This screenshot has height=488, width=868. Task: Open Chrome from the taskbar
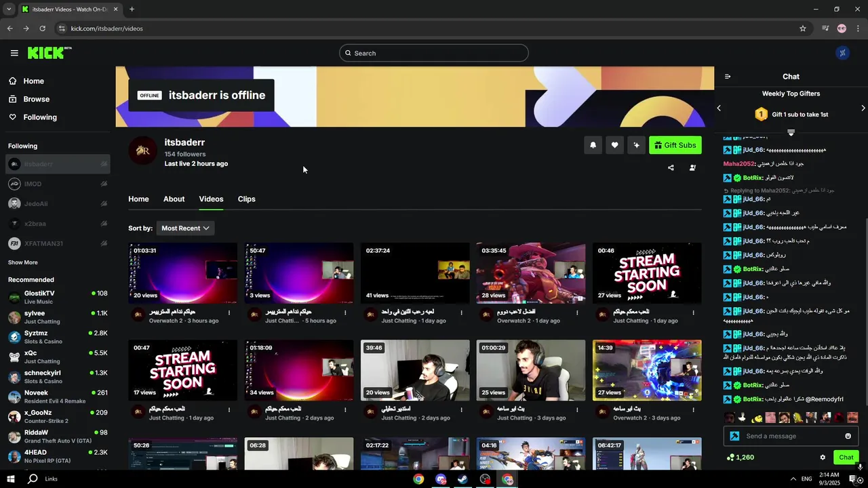pos(418,479)
